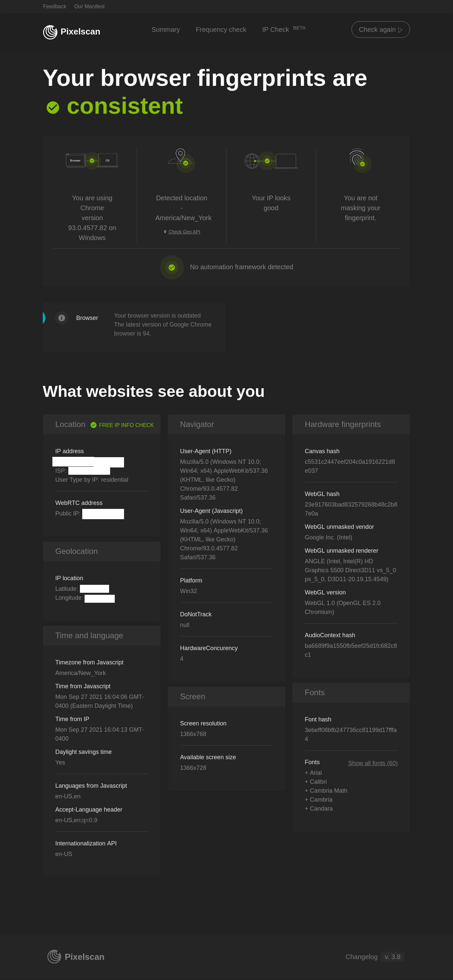The height and width of the screenshot is (980, 453).
Task: Switch to Frequency check tab
Action: click(221, 30)
